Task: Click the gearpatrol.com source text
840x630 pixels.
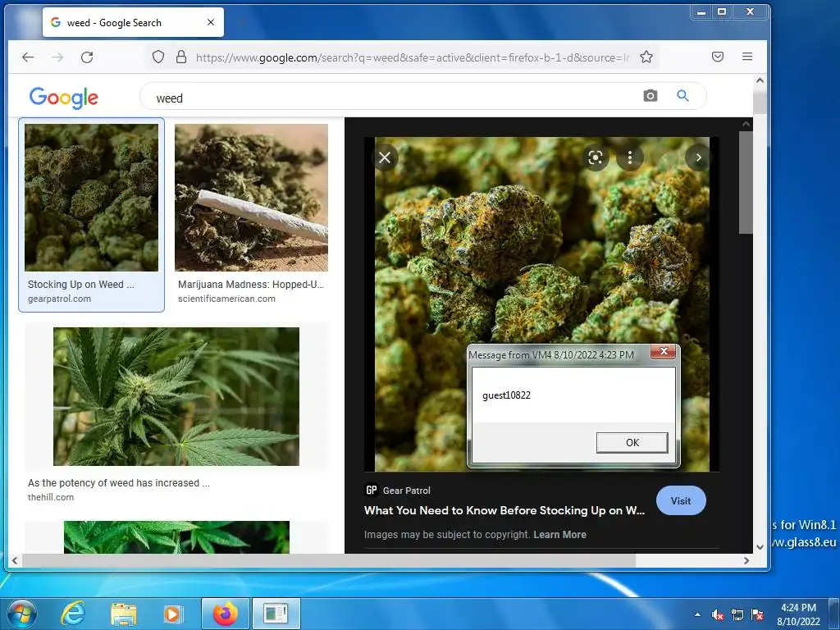Action: point(59,299)
